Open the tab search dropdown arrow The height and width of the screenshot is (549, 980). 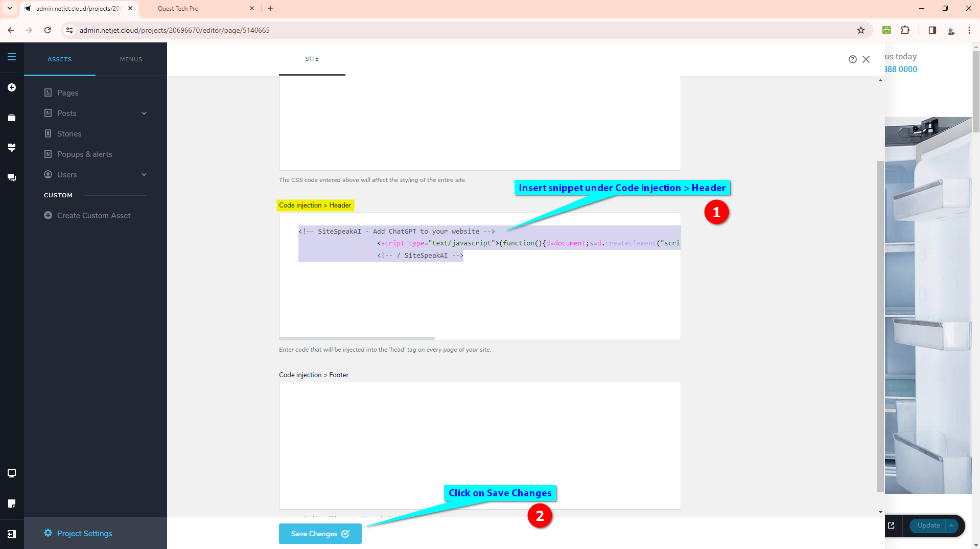(x=9, y=8)
